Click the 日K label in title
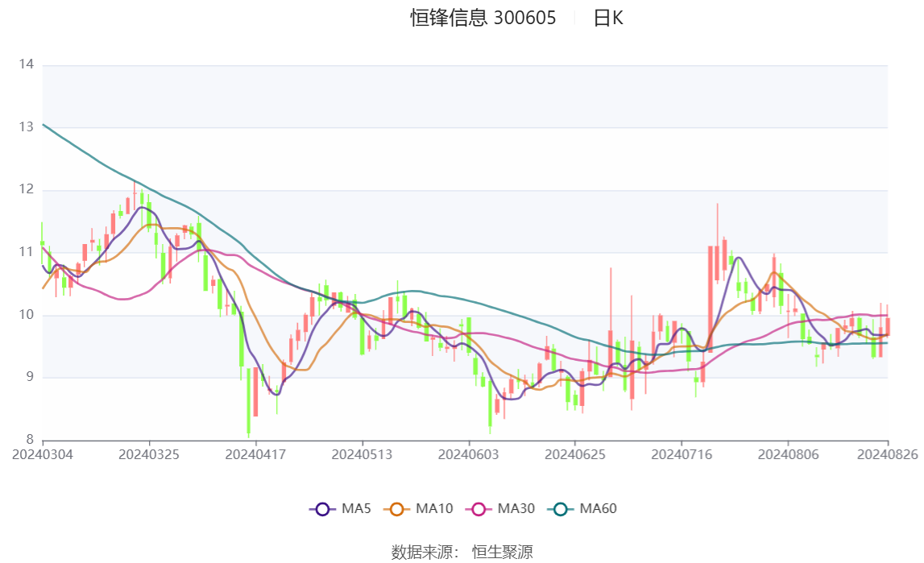924x563 pixels. point(608,18)
